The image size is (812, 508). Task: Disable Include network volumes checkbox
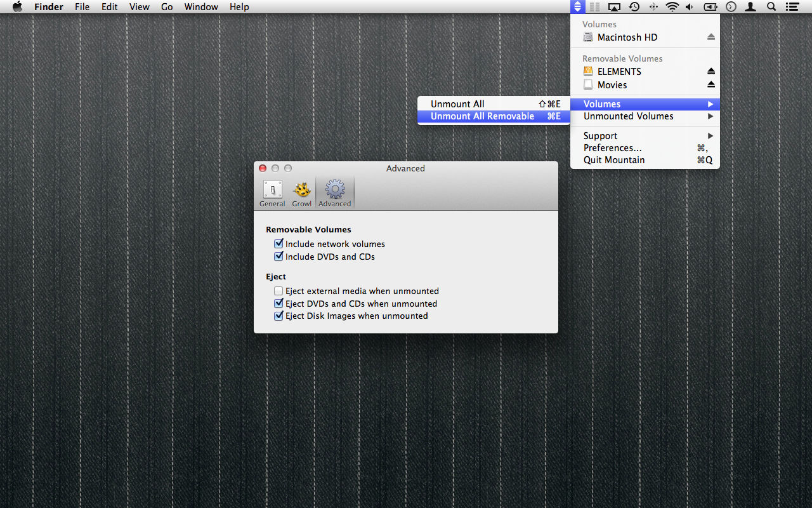pyautogui.click(x=278, y=244)
